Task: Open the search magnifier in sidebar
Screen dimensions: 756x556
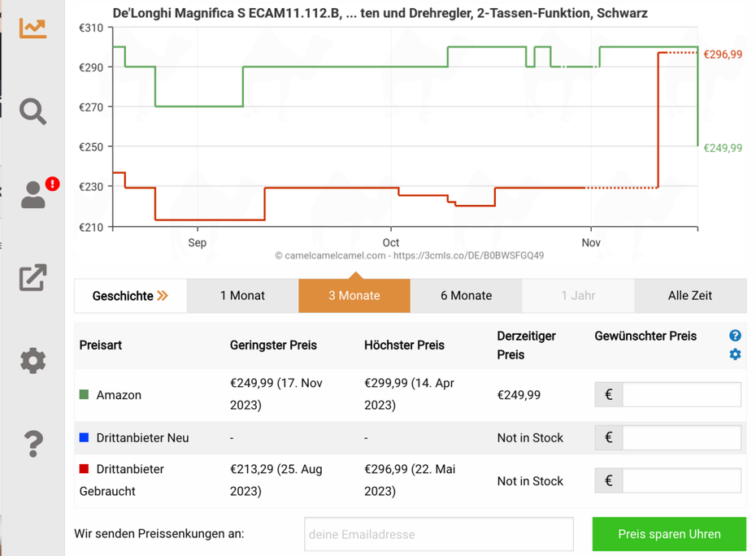Action: point(33,111)
